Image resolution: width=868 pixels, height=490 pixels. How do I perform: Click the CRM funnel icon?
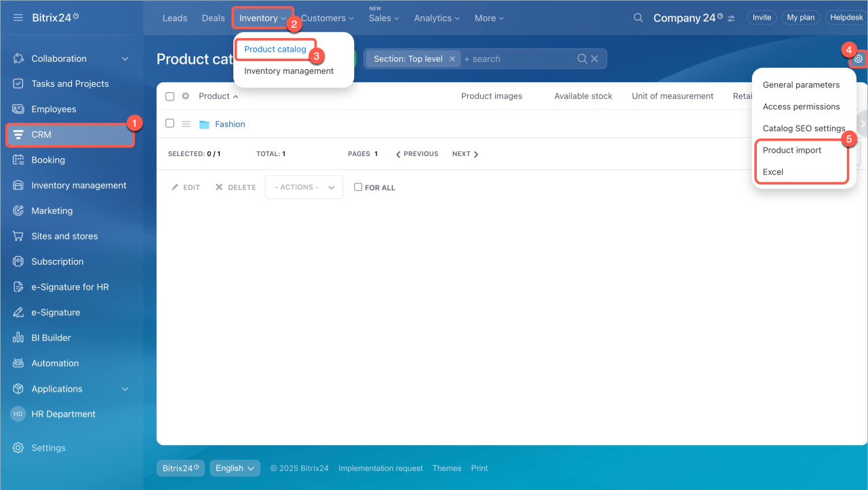(18, 134)
